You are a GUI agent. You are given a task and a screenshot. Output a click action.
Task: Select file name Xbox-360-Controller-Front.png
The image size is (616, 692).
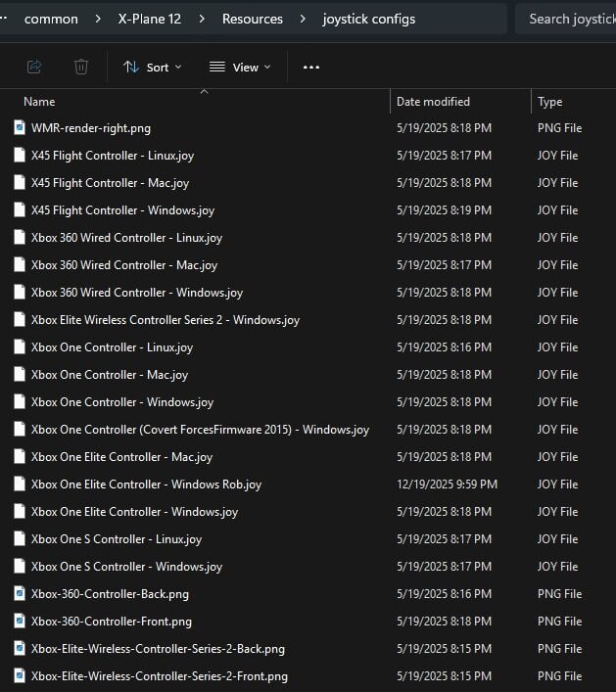[112, 622]
